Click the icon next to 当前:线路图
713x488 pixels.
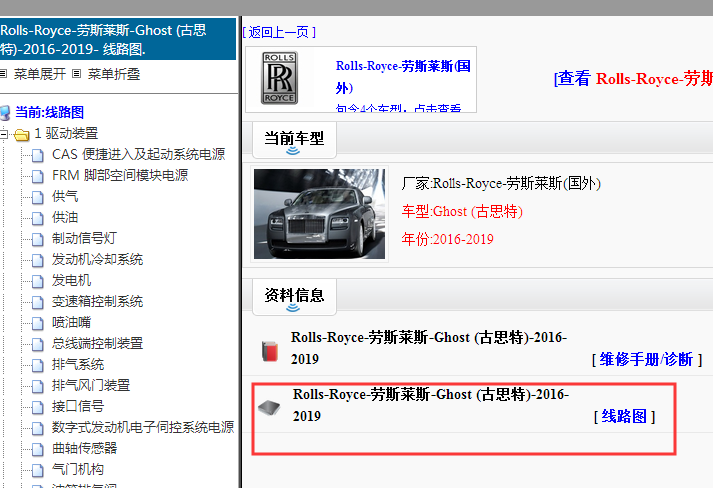[x=5, y=112]
